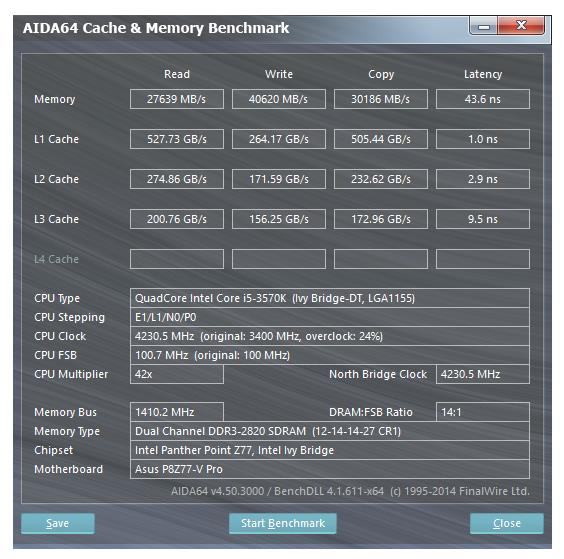Click the North Bridge Clock value 4230.5 MHz
Viewport: 564px width, 559px height.
click(x=483, y=374)
